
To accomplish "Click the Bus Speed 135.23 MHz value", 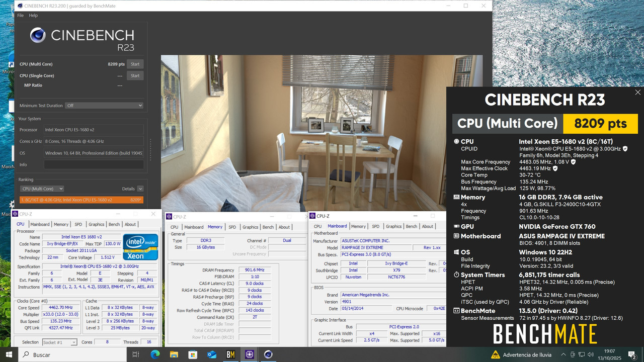I will pos(61,321).
